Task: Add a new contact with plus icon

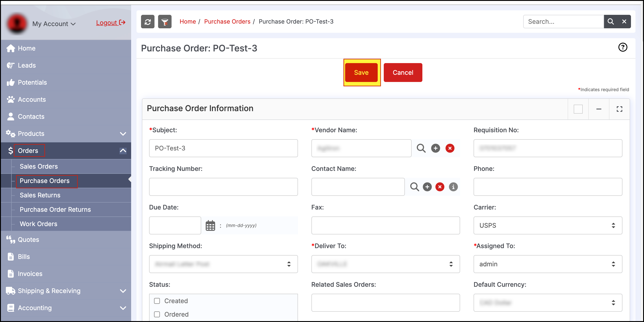Action: [x=427, y=187]
